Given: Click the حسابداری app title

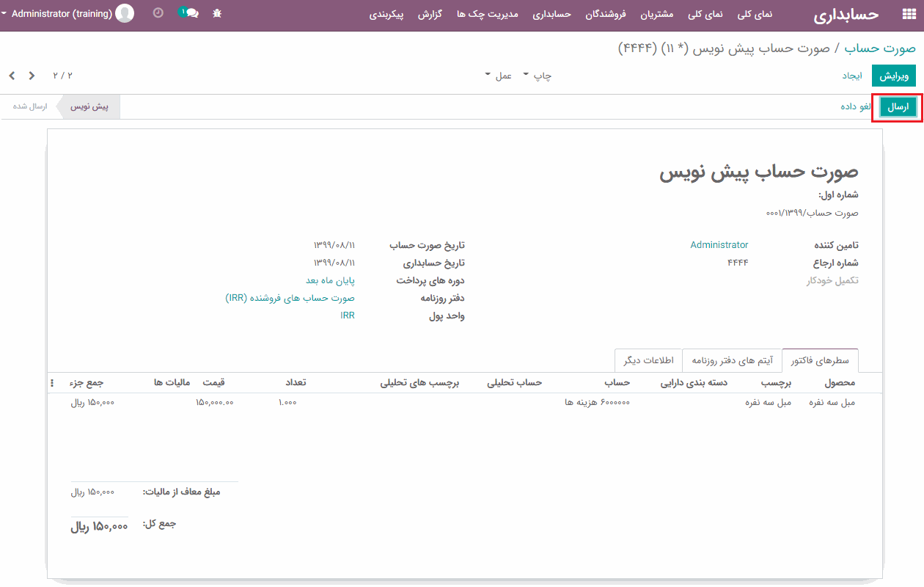Looking at the screenshot, I should click(x=846, y=14).
